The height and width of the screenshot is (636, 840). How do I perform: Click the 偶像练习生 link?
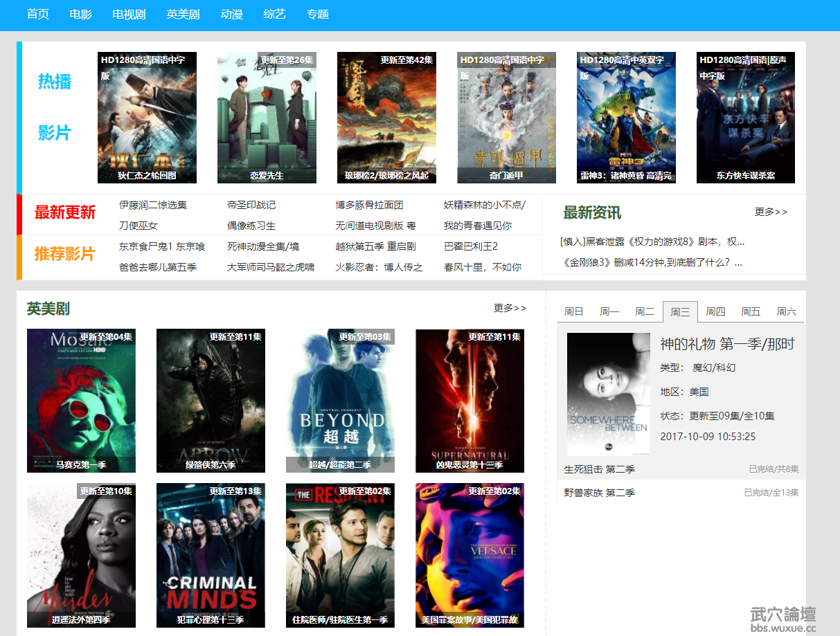click(x=251, y=226)
